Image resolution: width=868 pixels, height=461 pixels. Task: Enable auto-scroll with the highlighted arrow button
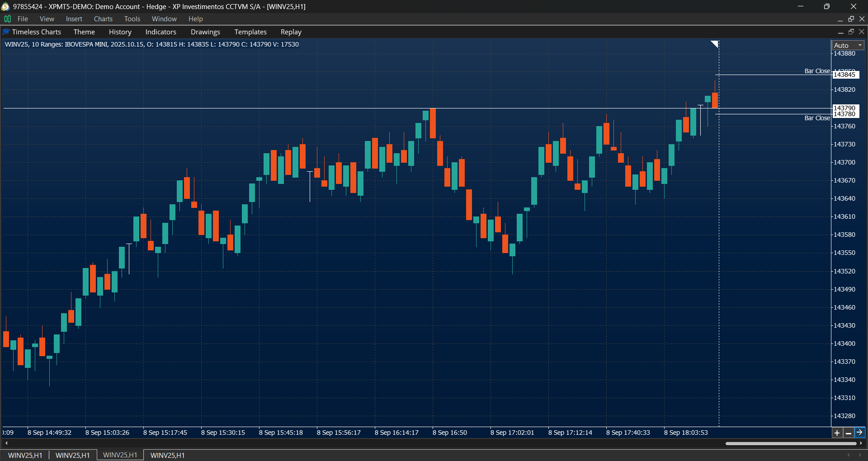[860, 433]
